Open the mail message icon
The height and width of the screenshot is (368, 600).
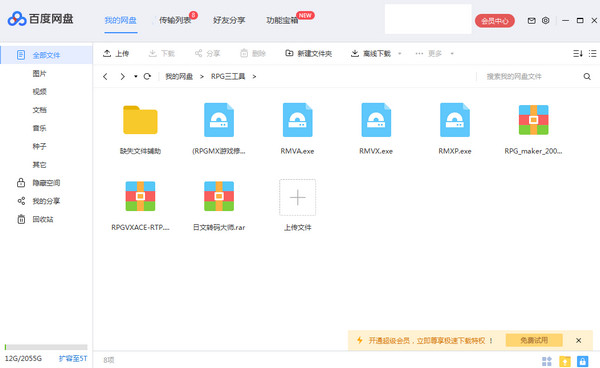point(532,21)
